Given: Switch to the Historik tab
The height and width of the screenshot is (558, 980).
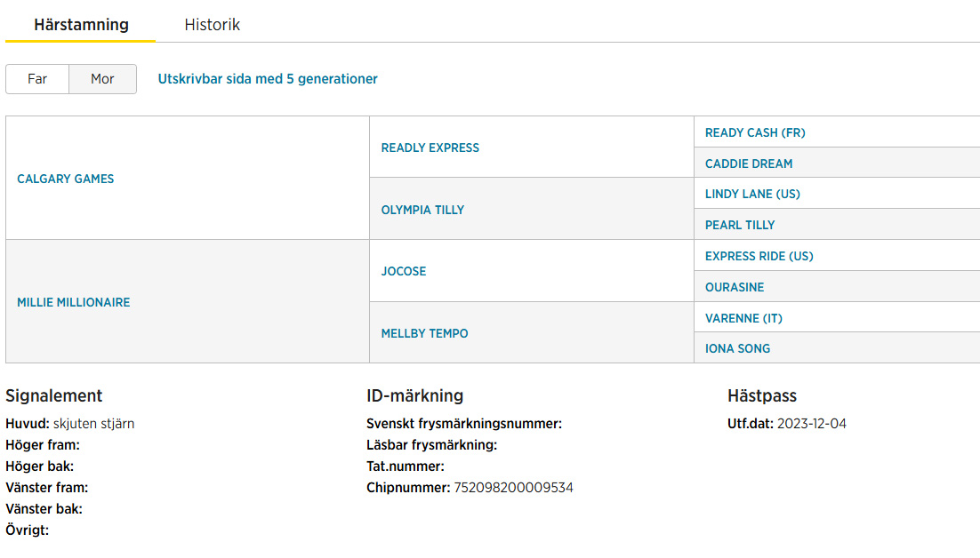Looking at the screenshot, I should tap(212, 25).
